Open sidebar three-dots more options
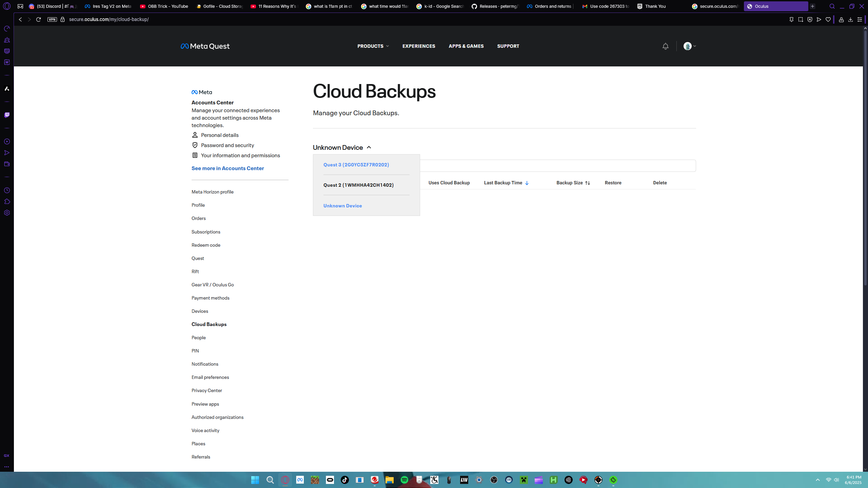 point(6,467)
